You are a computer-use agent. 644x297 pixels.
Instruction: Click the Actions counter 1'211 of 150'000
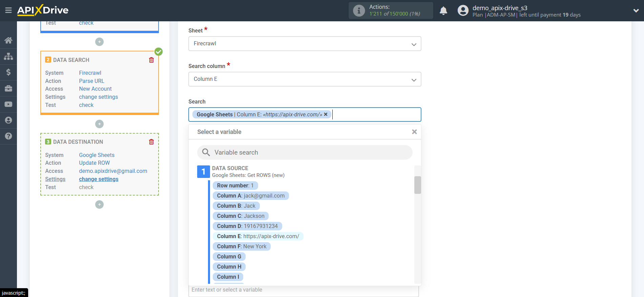tap(395, 14)
